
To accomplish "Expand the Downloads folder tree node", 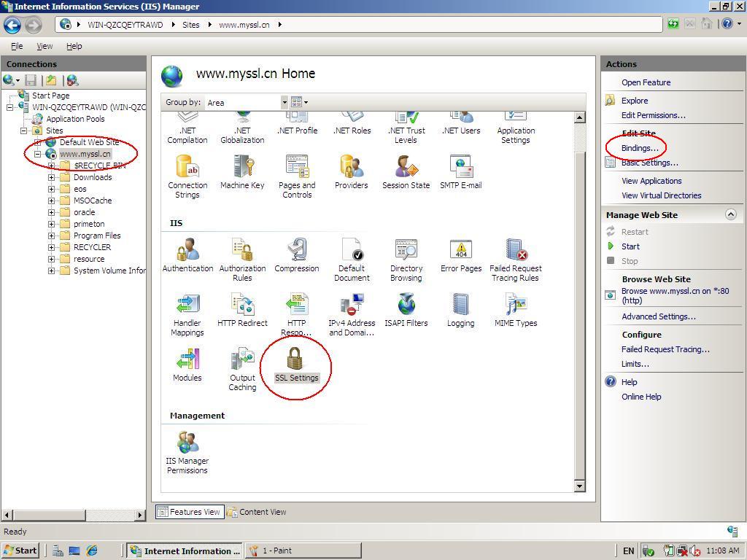I will (52, 177).
